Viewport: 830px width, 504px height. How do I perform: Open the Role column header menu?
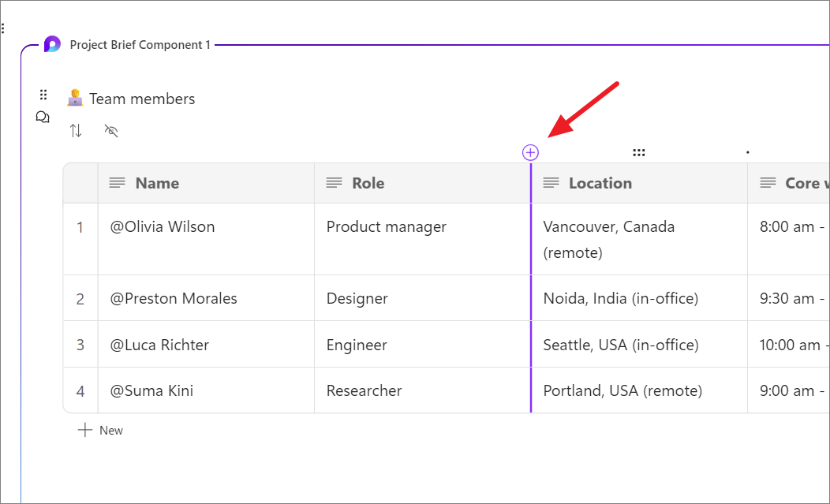pos(368,183)
